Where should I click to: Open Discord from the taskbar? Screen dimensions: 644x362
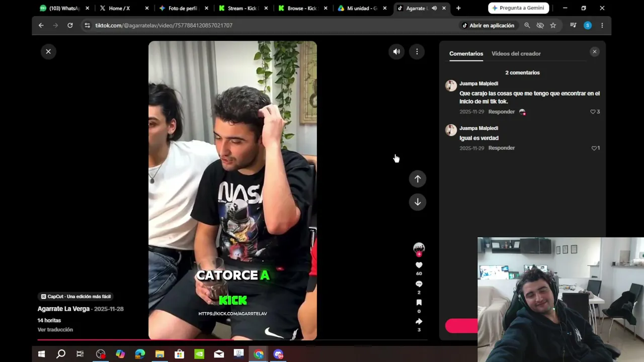(278, 354)
